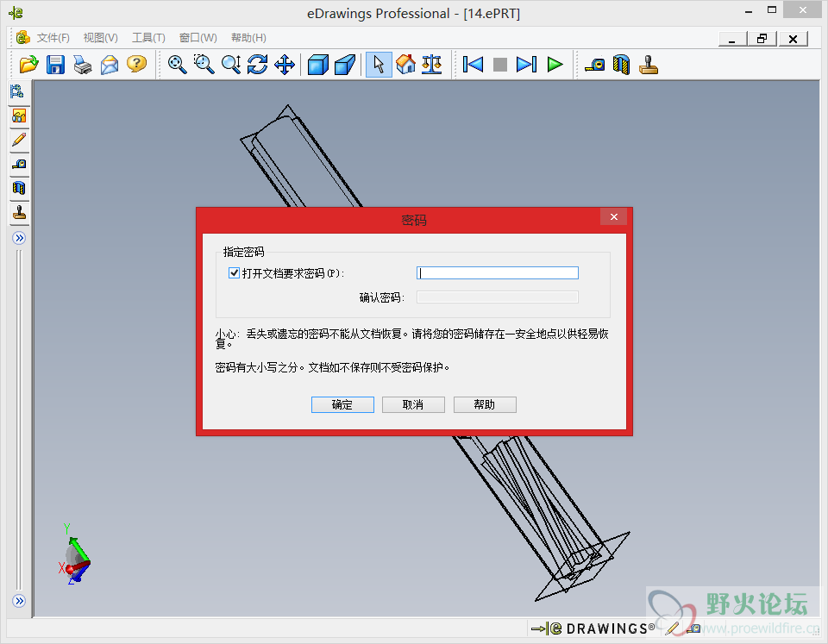This screenshot has height=644, width=828.
Task: Select the Zoom to Fit tool
Action: point(177,65)
